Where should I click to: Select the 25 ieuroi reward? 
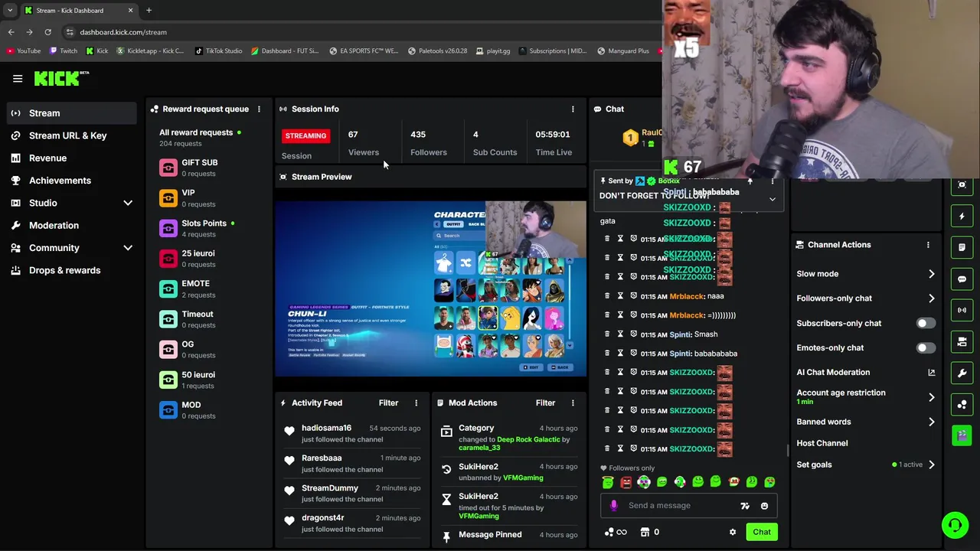click(208, 259)
